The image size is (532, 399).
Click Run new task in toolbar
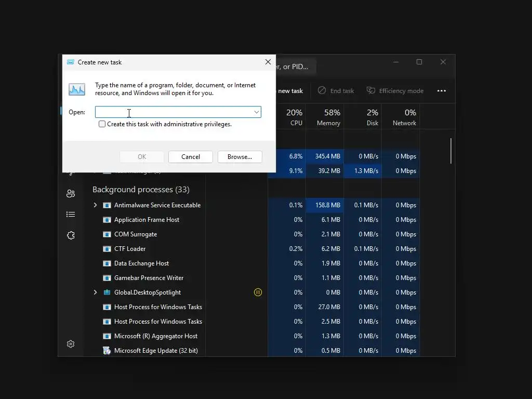(290, 91)
